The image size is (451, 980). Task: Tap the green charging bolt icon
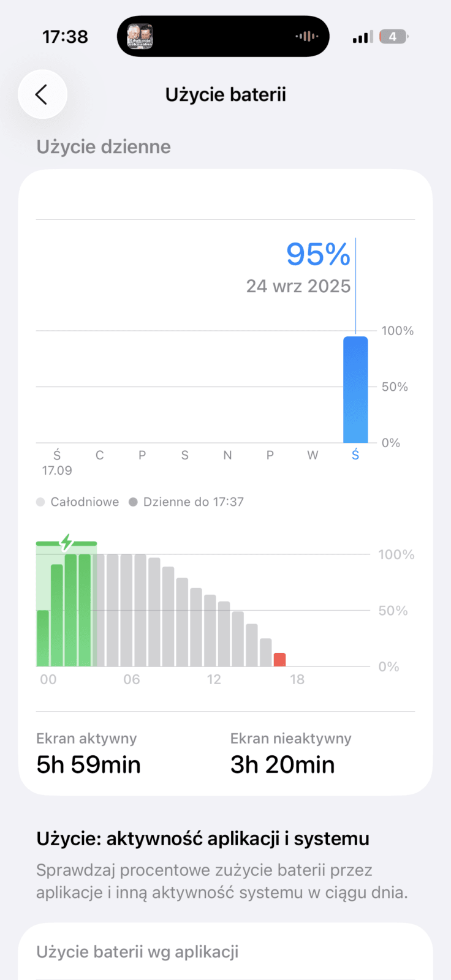[x=66, y=542]
